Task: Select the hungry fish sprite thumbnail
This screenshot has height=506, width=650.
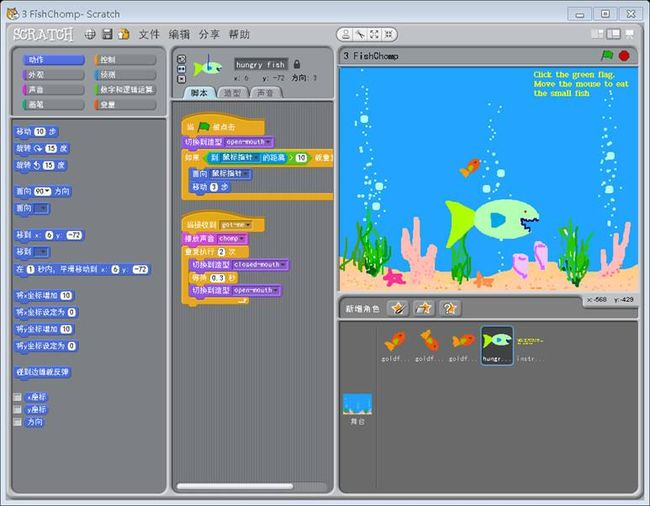Action: (x=497, y=345)
